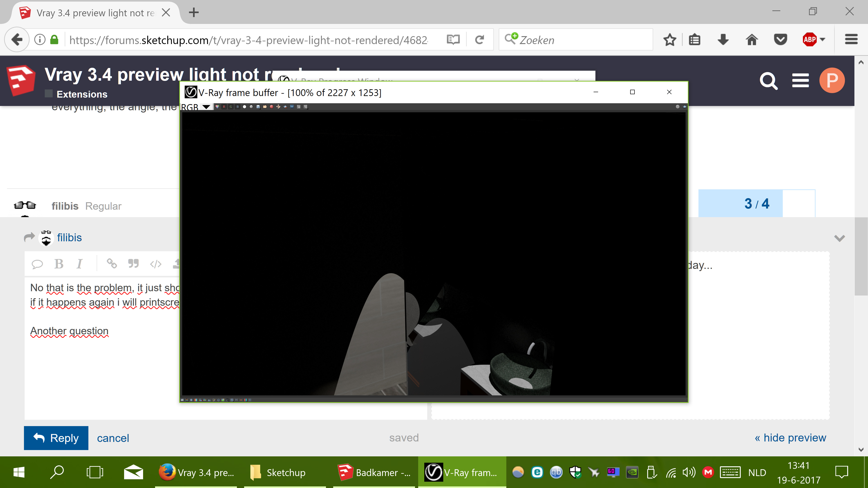Image resolution: width=868 pixels, height=488 pixels.
Task: Toggle the blue channel in frame buffer
Action: click(238, 107)
